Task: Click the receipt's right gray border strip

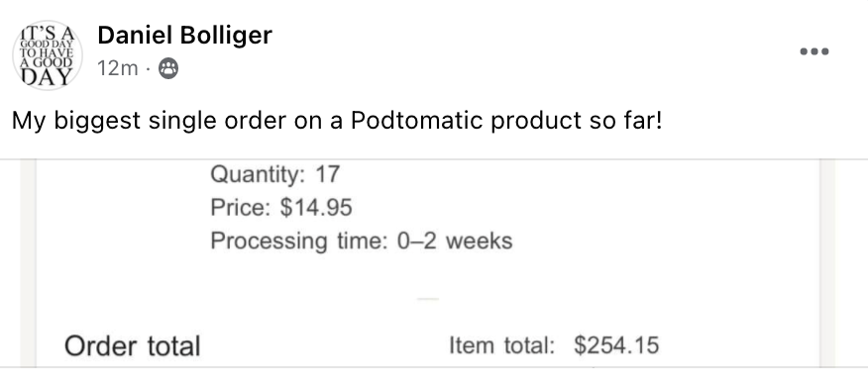Action: 827,263
